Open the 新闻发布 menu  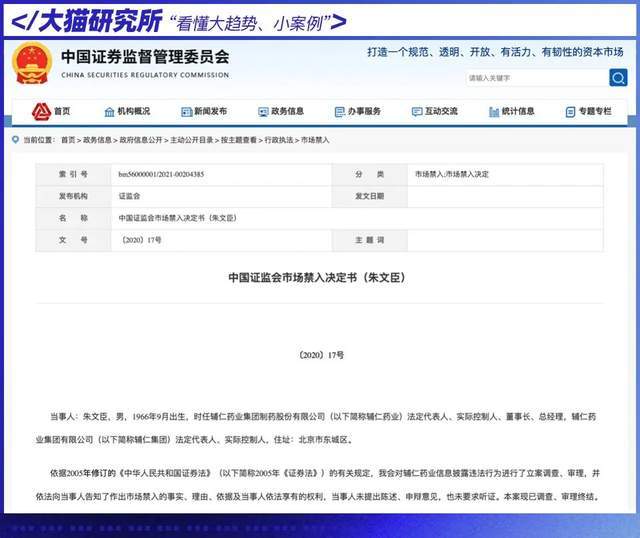[x=210, y=111]
